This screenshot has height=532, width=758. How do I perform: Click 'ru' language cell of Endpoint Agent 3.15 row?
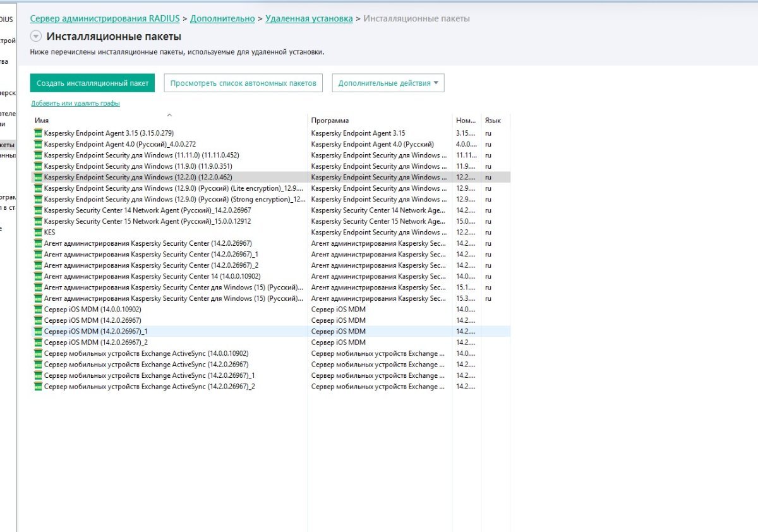[488, 133]
